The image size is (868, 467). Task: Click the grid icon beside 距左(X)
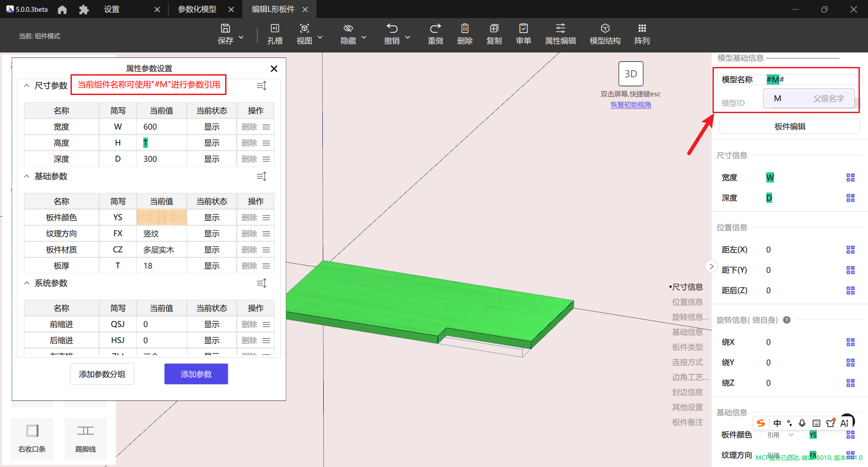[850, 250]
